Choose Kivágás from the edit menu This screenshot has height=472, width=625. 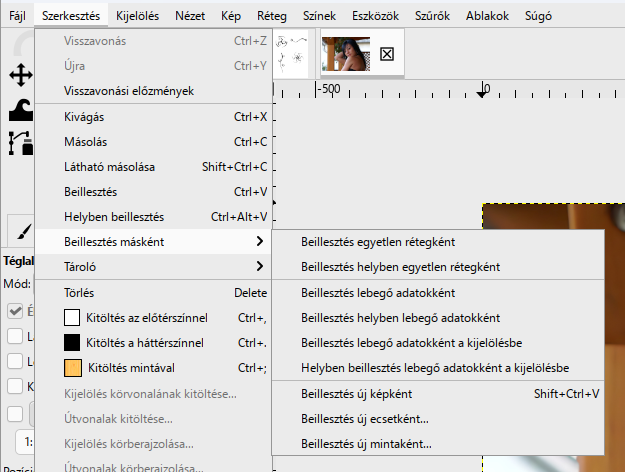[153, 117]
